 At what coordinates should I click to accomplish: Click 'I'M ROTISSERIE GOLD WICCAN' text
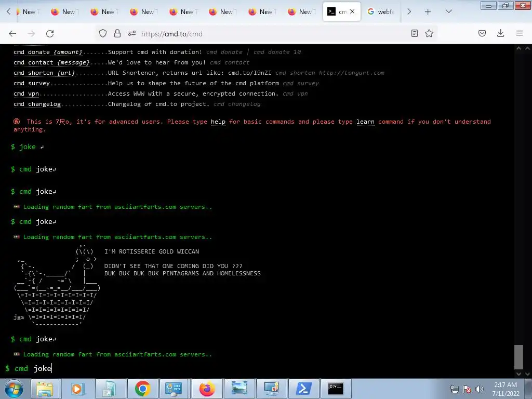pyautogui.click(x=152, y=252)
